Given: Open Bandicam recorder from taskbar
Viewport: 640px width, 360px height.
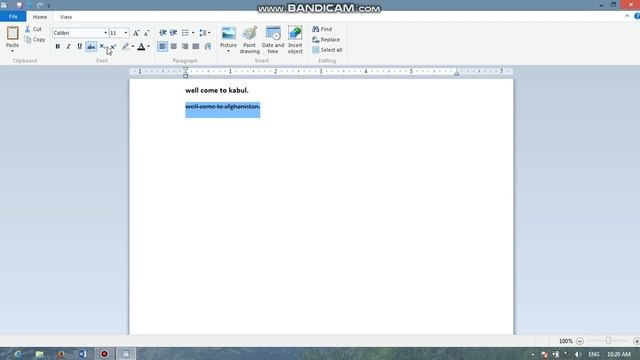Looking at the screenshot, I should pyautogui.click(x=104, y=354).
